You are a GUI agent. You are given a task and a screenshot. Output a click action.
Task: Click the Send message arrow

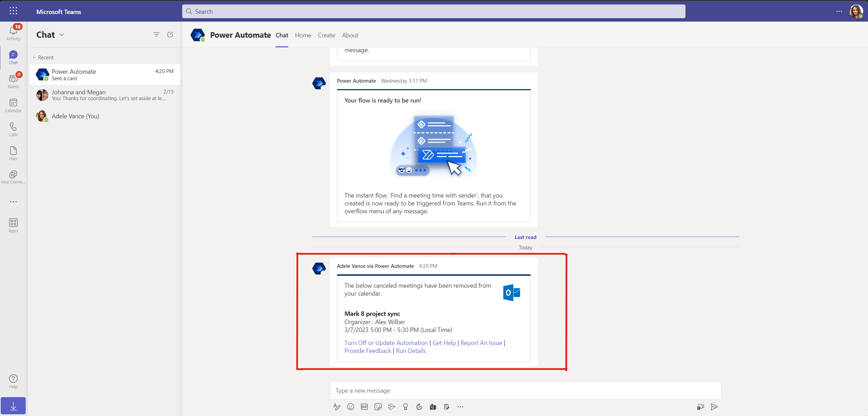click(x=714, y=407)
